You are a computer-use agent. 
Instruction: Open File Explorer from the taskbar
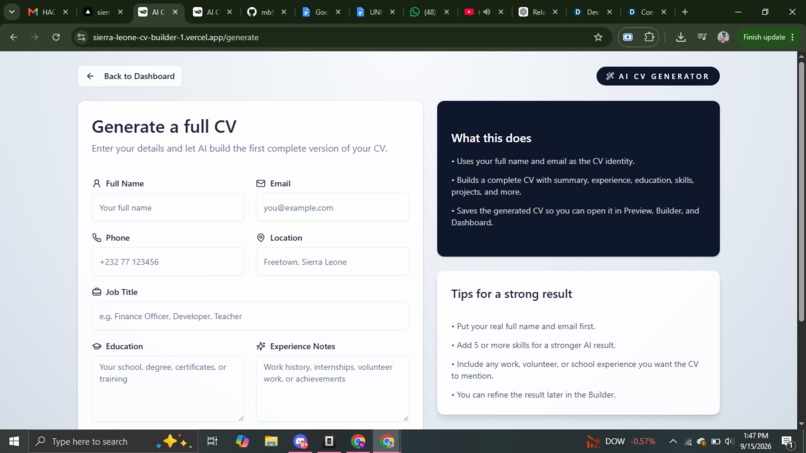click(271, 441)
